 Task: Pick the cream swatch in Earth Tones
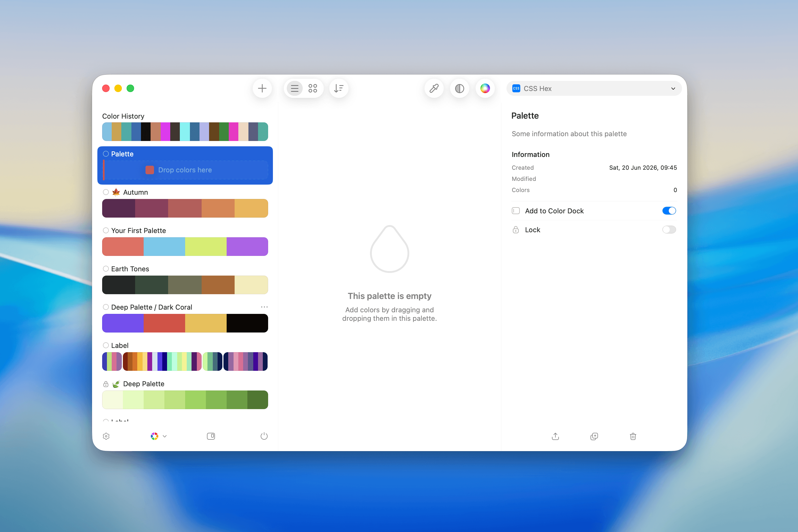[251, 285]
